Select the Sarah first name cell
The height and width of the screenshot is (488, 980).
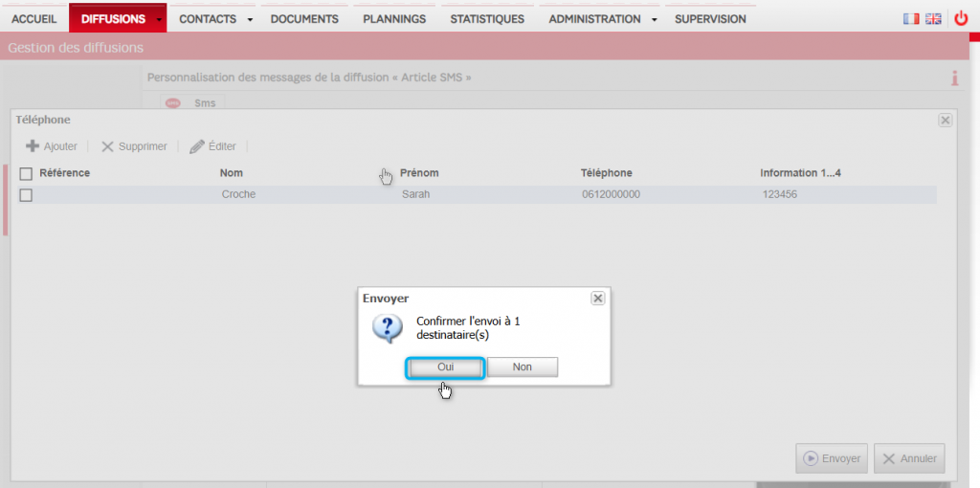click(415, 194)
